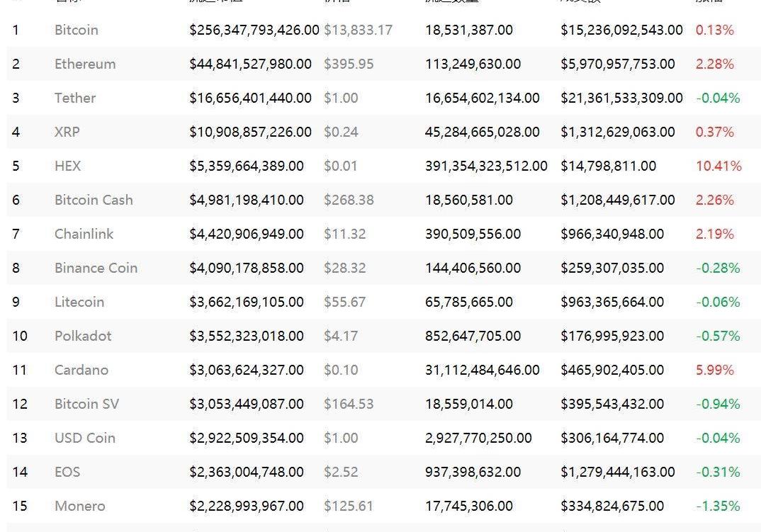Open the Bitcoin SV link

(x=86, y=404)
